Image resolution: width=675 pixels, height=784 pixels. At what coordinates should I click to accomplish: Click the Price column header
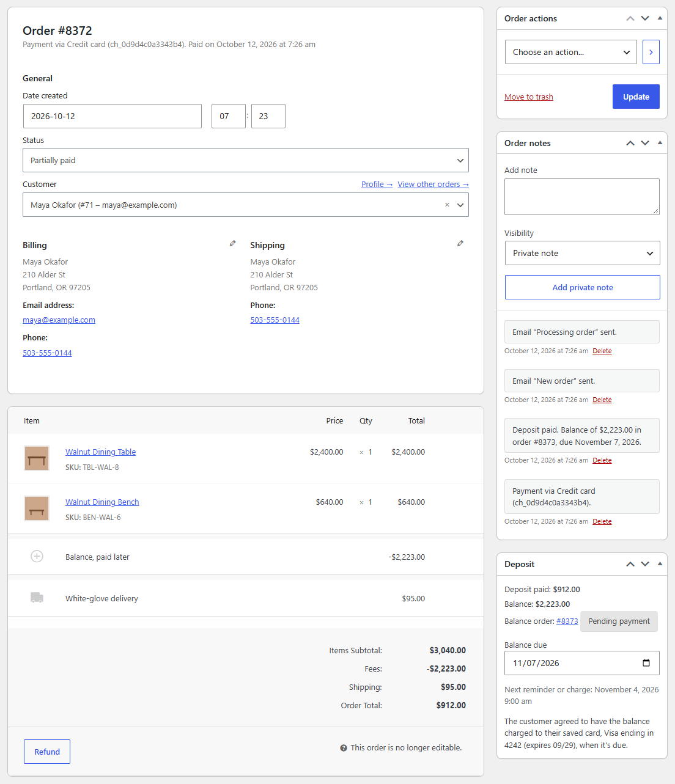pyautogui.click(x=334, y=421)
